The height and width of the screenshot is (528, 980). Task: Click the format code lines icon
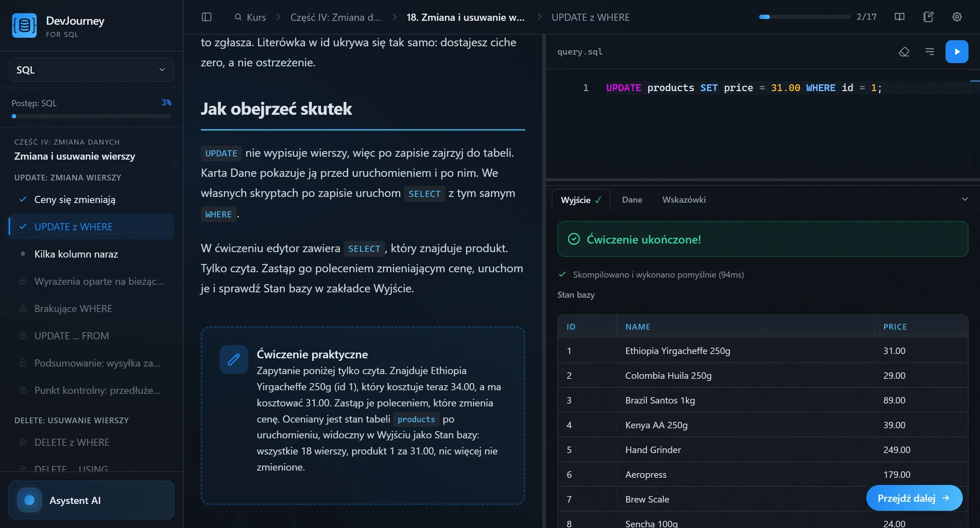[929, 51]
